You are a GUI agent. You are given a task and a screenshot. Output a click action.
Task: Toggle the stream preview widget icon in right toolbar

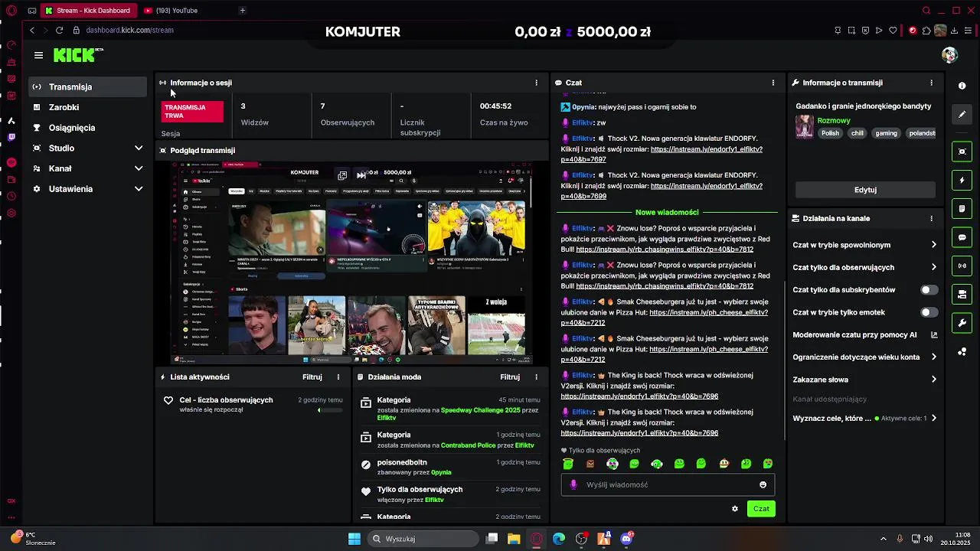point(962,152)
